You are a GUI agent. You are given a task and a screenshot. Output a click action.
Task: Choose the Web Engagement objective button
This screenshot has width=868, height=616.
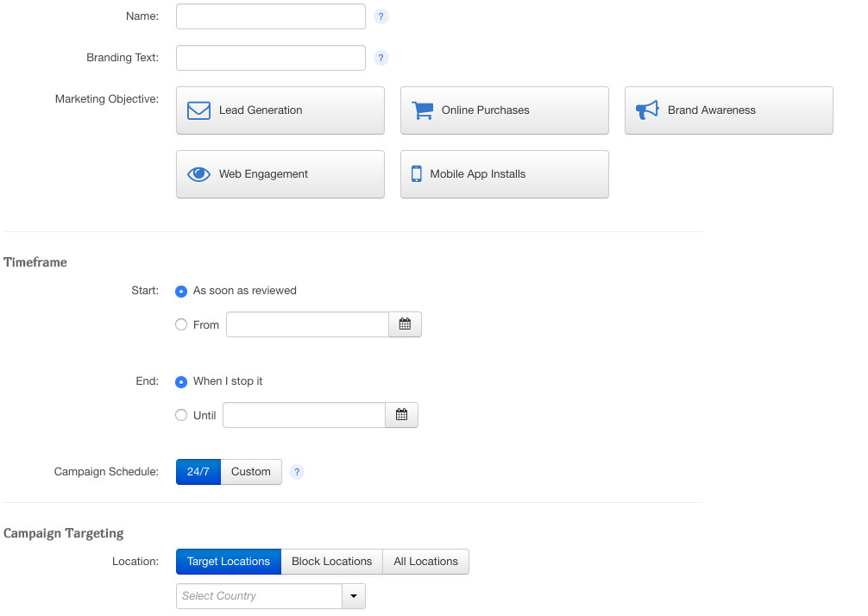tap(280, 174)
